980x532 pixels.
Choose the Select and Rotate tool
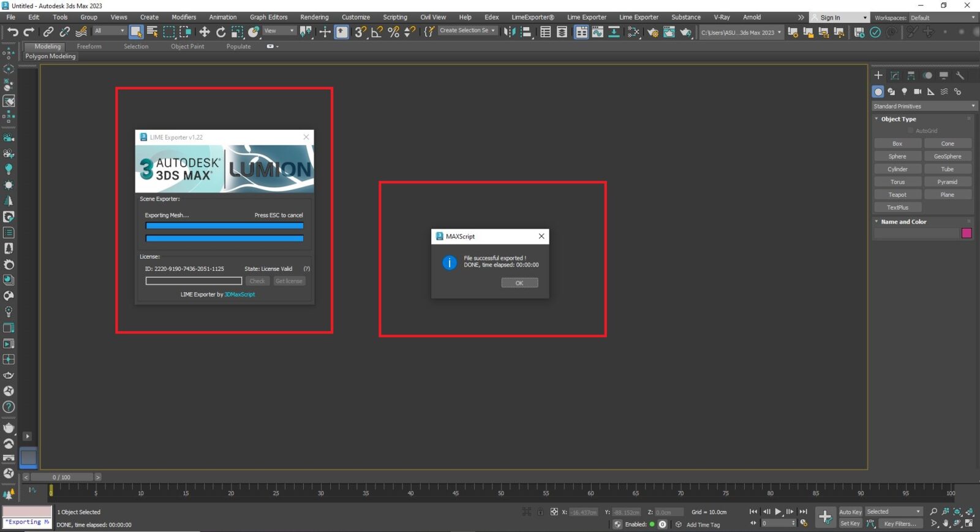(221, 32)
